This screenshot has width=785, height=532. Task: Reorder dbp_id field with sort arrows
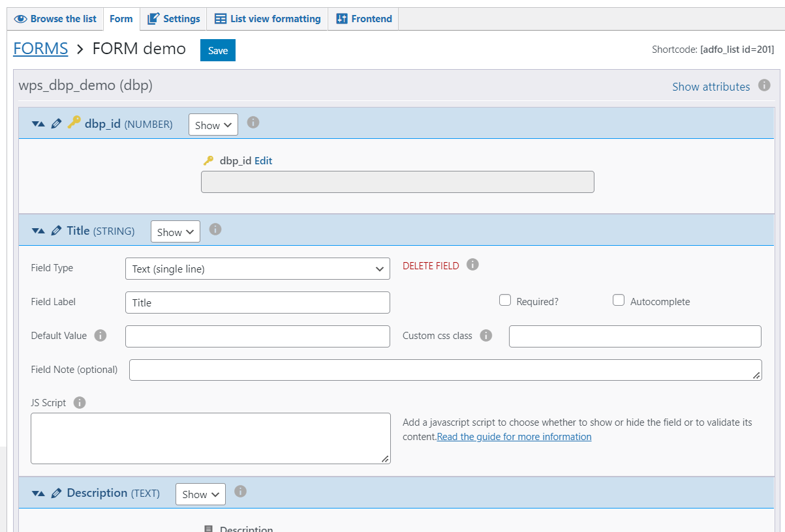point(38,123)
